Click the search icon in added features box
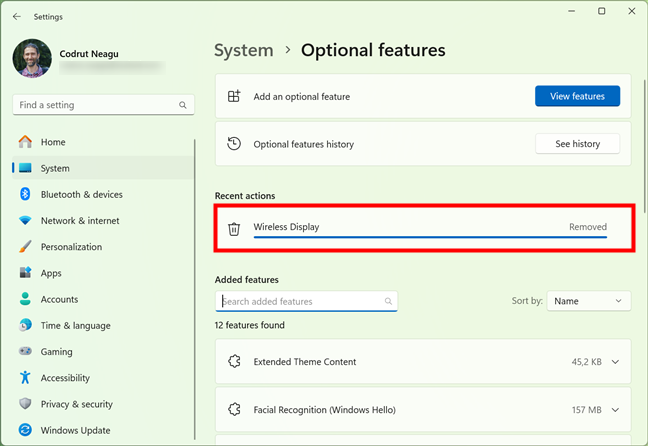 (388, 301)
